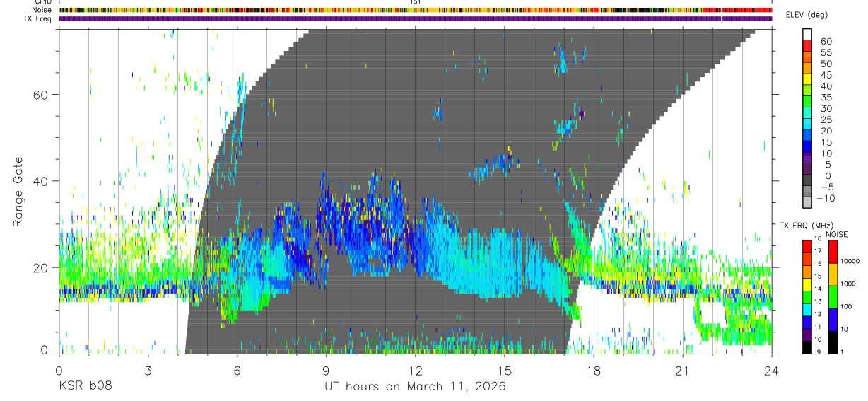868x401 pixels.
Task: Click the '18' hour tick label on time axis
Action: click(594, 371)
